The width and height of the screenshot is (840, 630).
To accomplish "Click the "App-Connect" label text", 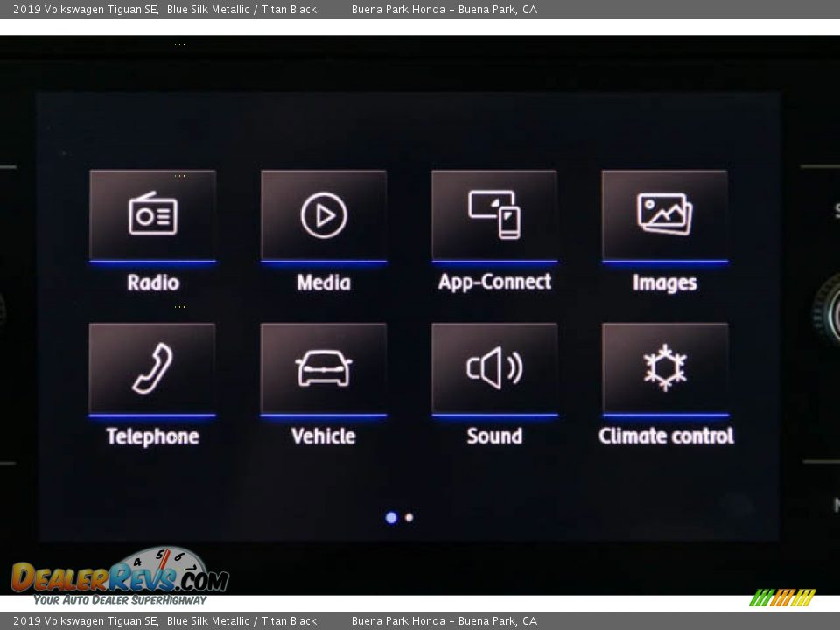I will (494, 282).
